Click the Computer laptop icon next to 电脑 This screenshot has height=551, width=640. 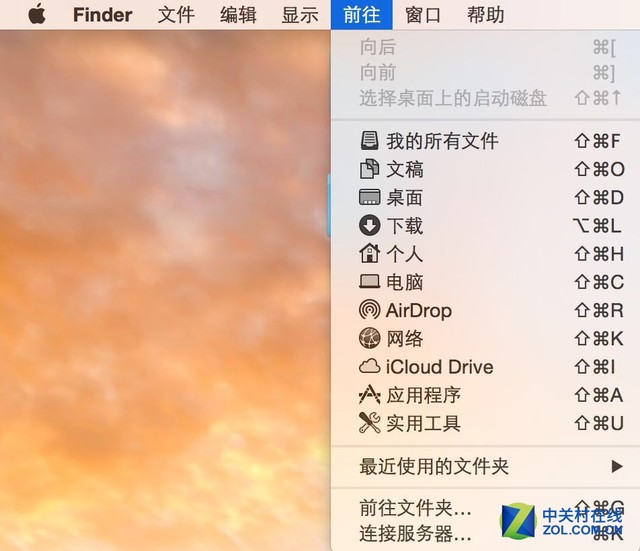pos(370,283)
